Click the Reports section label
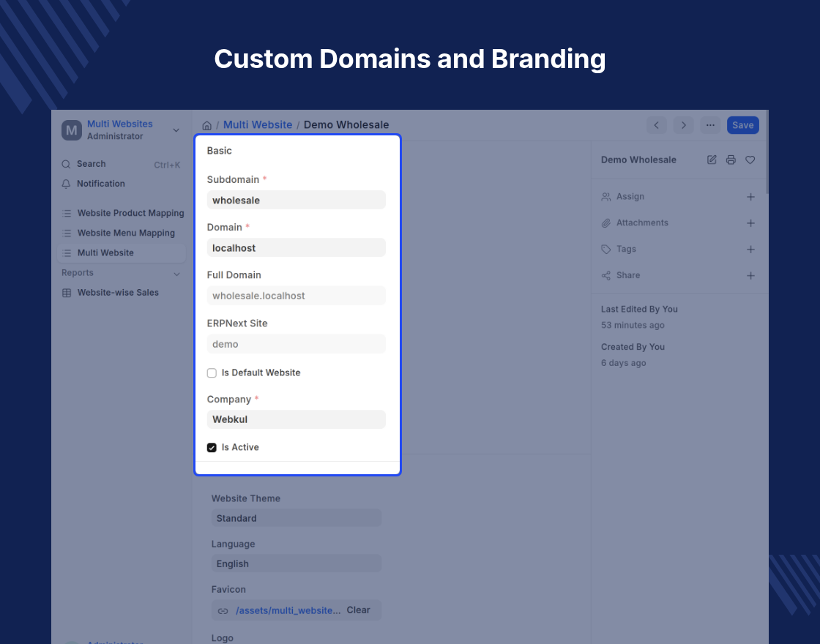 (78, 273)
